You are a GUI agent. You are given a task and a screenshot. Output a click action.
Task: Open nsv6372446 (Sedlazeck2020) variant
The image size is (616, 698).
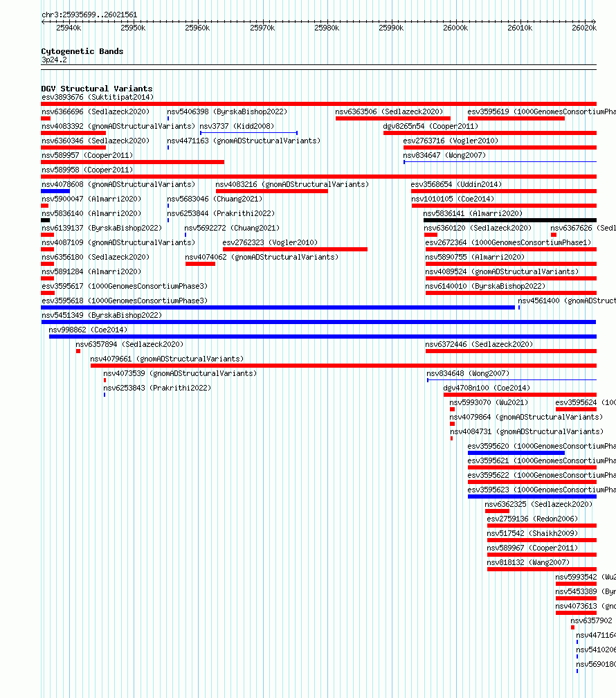pyautogui.click(x=479, y=345)
